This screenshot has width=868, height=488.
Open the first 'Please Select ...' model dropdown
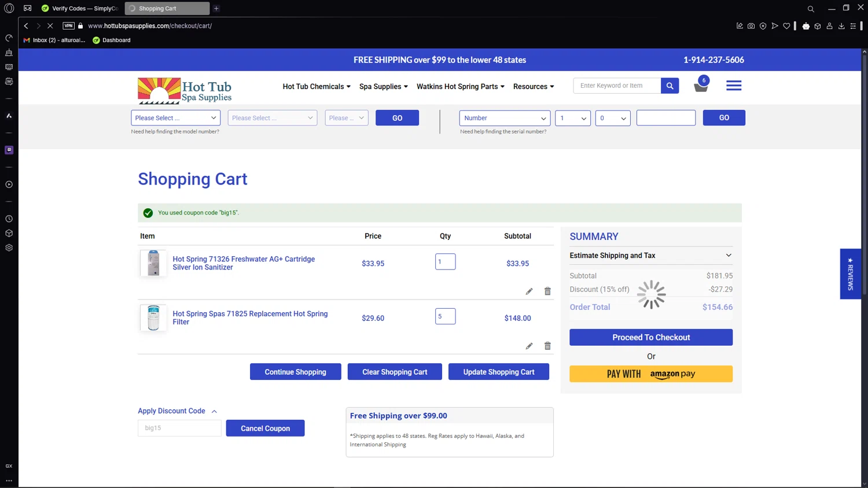click(176, 118)
